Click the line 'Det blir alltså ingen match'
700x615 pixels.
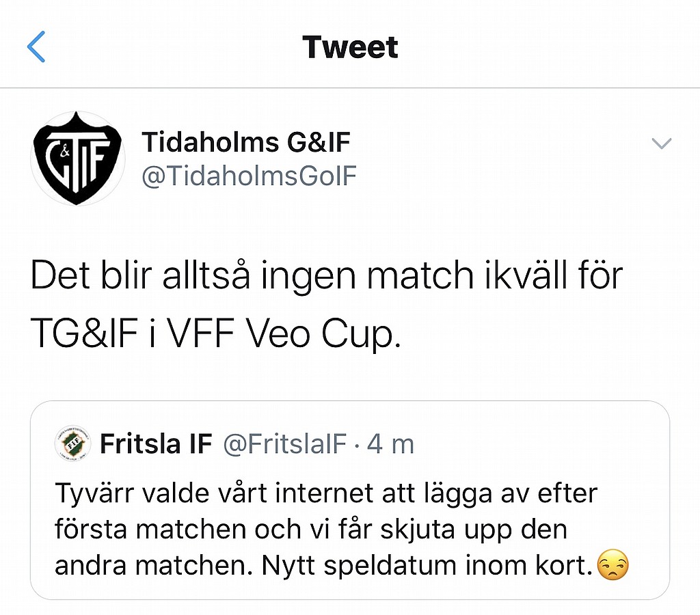click(x=252, y=276)
